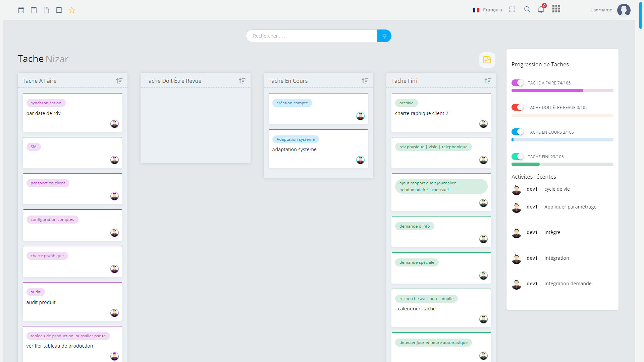Sort the Tache Doit Être Revue column
This screenshot has width=644, height=362.
click(242, 81)
